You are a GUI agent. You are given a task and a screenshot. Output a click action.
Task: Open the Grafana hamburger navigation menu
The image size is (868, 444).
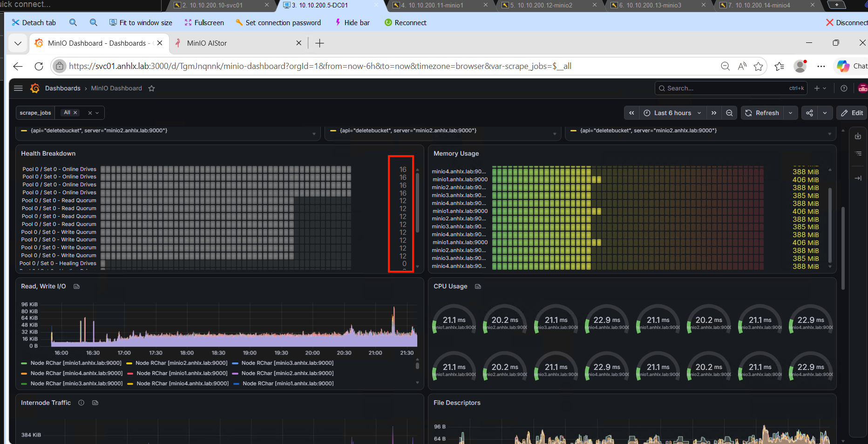click(18, 88)
